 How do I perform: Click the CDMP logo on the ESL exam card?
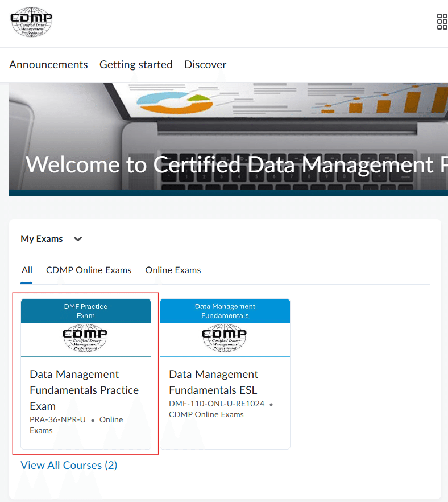(224, 338)
